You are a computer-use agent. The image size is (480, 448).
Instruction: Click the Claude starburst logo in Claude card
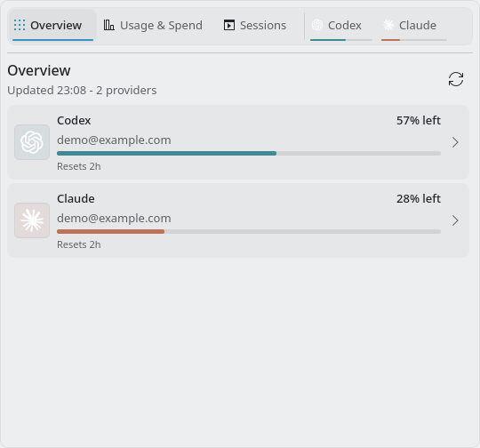tap(32, 220)
